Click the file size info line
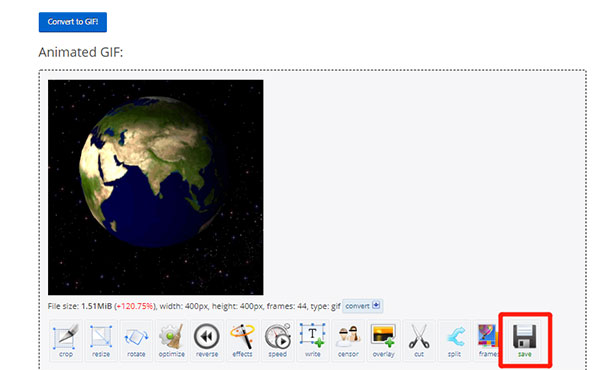The image size is (600, 370). [x=194, y=306]
